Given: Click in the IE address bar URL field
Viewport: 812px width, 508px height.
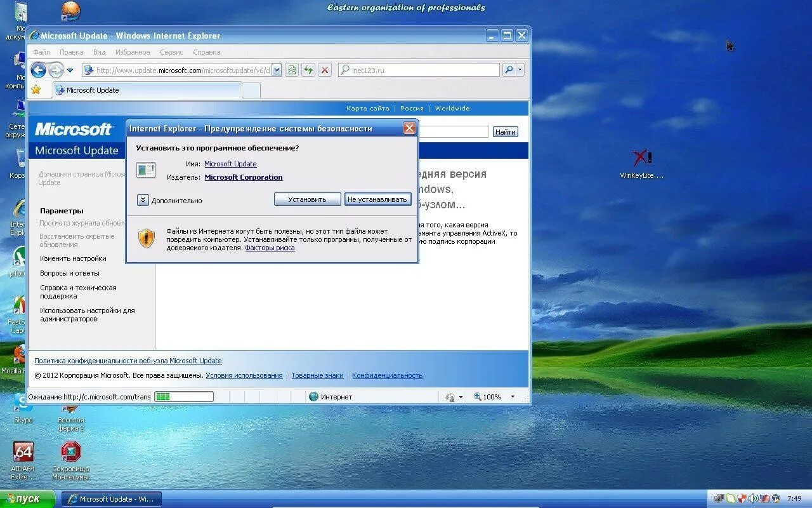Looking at the screenshot, I should (183, 70).
